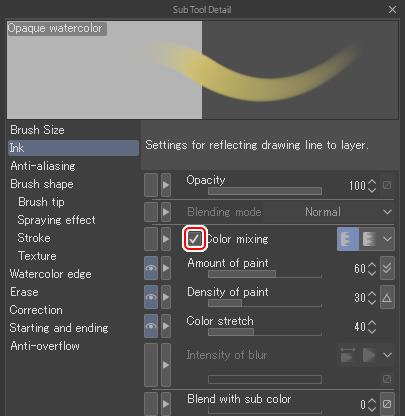Adjust the Density of paint slider
Screen dimensions: 405x416
(x=265, y=303)
